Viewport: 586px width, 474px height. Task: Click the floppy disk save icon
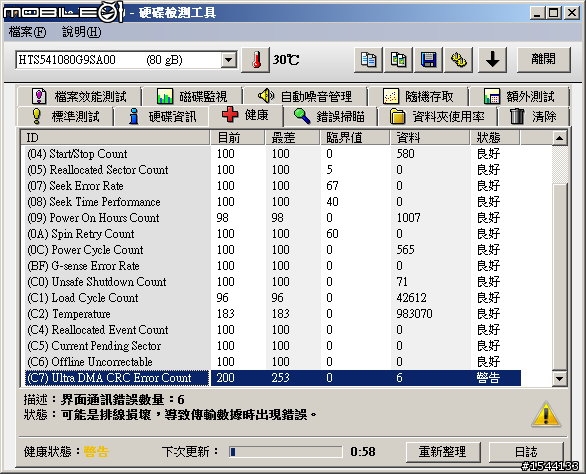(x=429, y=60)
